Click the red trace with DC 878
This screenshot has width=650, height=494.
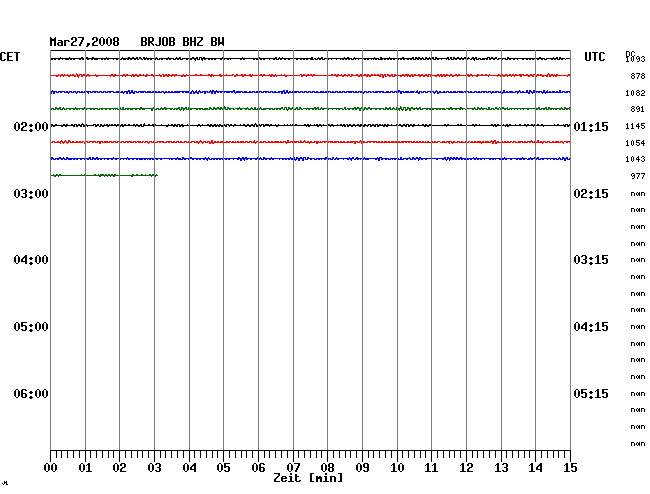coord(310,75)
